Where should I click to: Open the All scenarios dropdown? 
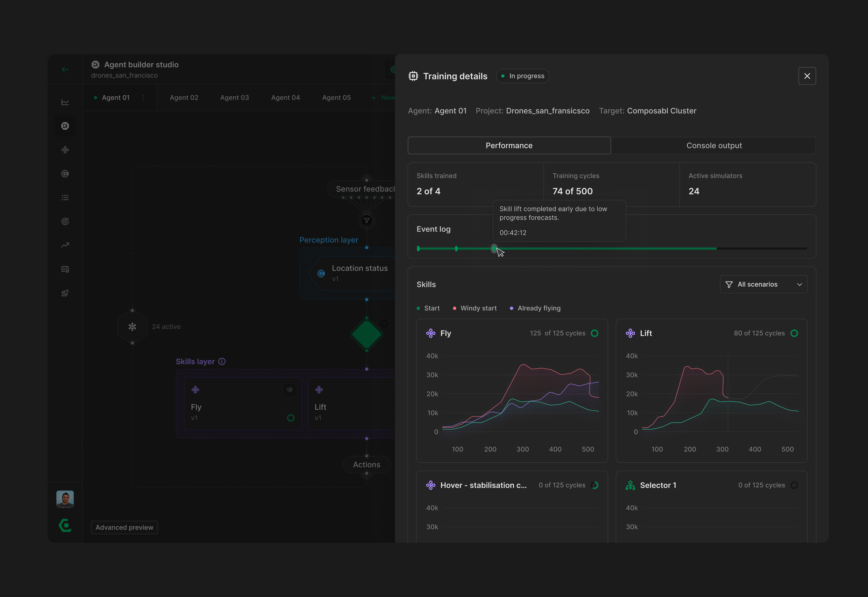tap(763, 285)
